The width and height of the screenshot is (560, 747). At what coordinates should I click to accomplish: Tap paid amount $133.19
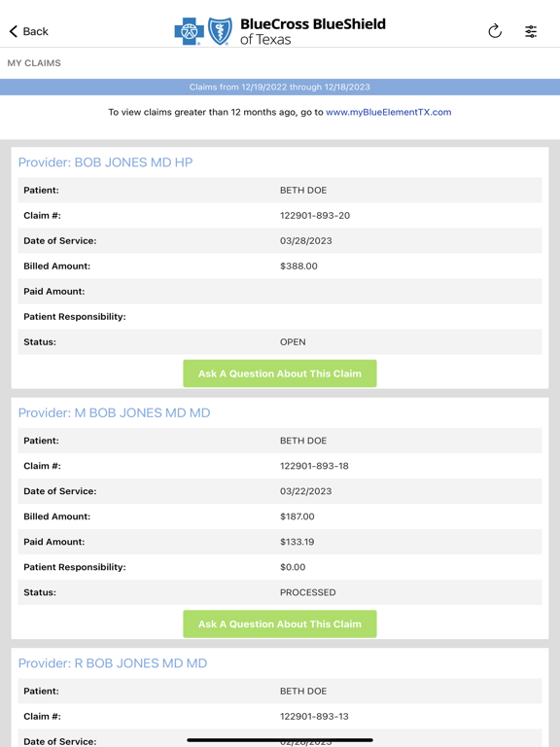point(297,542)
